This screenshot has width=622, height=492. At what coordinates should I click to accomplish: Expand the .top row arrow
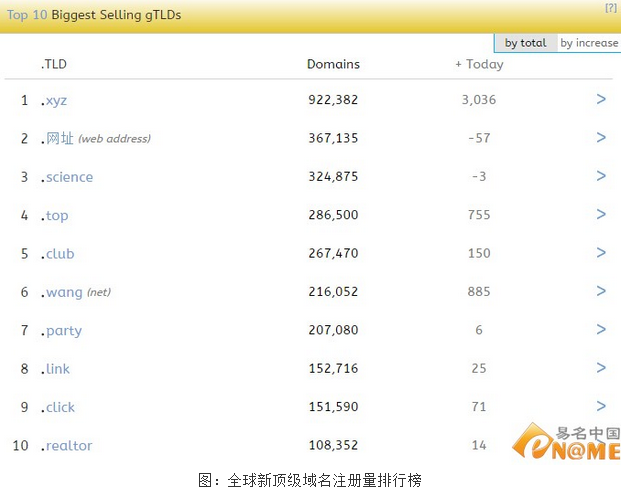click(x=601, y=214)
